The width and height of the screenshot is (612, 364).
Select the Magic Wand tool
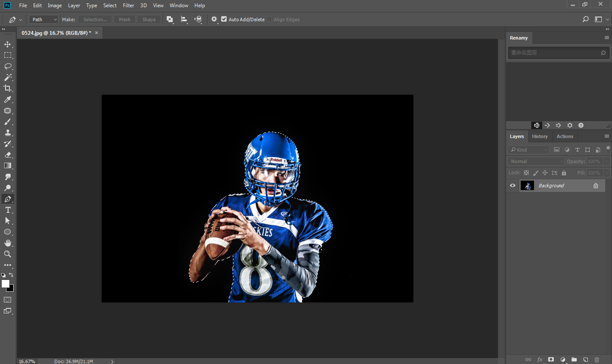[8, 77]
